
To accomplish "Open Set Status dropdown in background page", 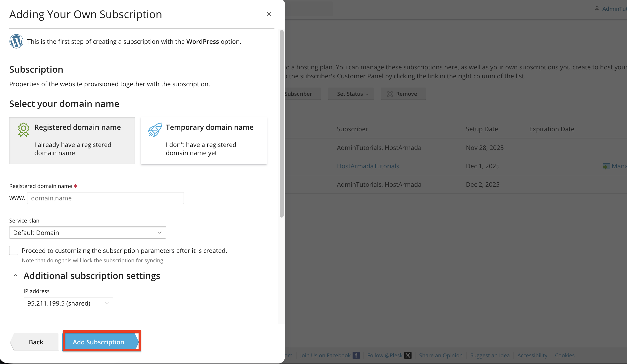I will 351,94.
